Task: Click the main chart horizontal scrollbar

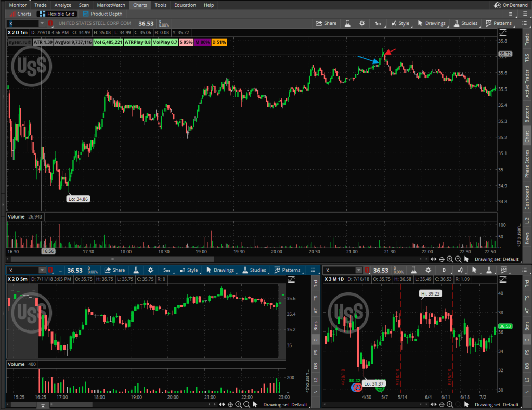Action: pyautogui.click(x=112, y=259)
